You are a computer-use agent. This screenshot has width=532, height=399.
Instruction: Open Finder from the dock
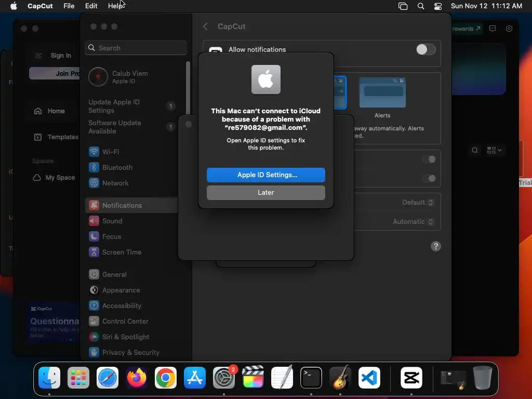[x=49, y=378]
